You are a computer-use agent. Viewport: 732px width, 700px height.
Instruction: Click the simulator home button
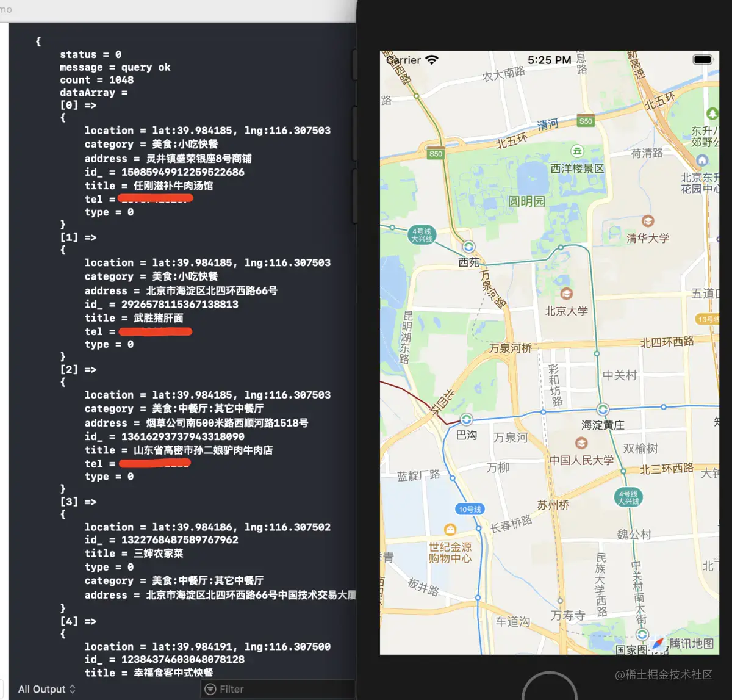click(549, 686)
